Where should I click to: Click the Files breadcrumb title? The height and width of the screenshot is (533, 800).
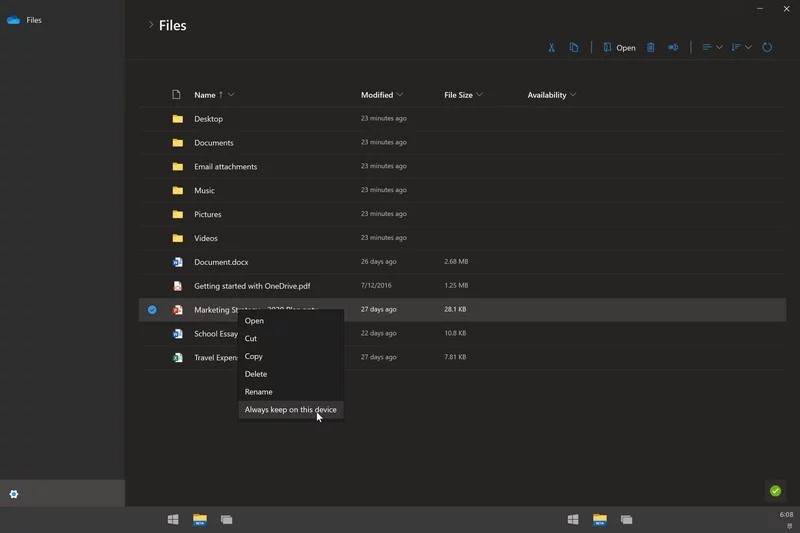pos(172,26)
